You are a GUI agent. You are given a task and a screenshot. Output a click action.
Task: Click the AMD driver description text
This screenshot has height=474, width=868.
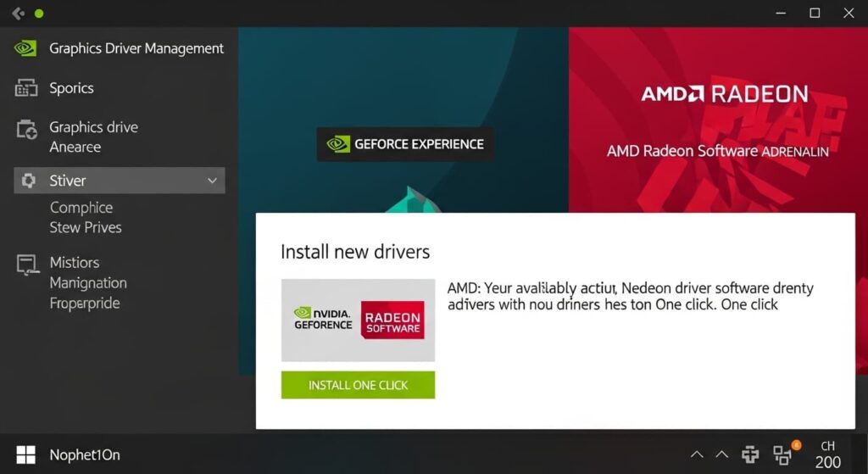click(x=631, y=296)
